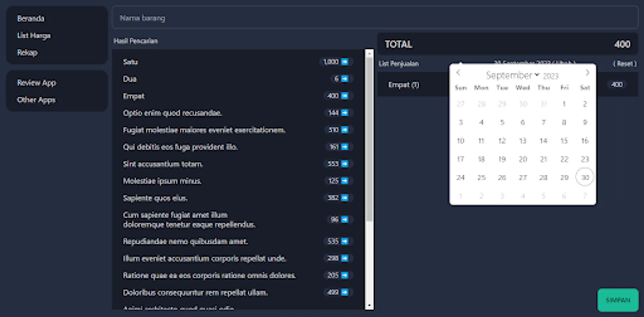644x317 pixels.
Task: Click the Sapiente quos eius item text
Action: [x=155, y=198]
